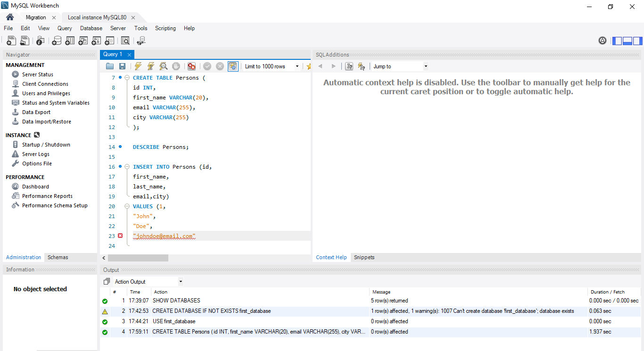Click the error marker on line 23

[120, 236]
